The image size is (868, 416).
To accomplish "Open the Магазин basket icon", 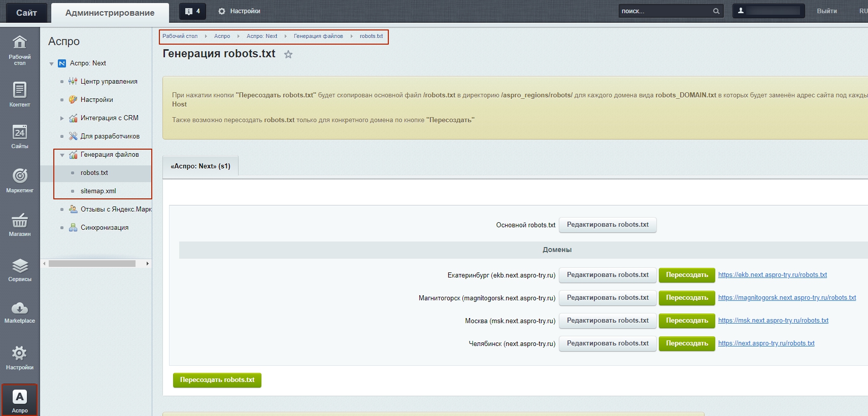I will click(x=20, y=220).
